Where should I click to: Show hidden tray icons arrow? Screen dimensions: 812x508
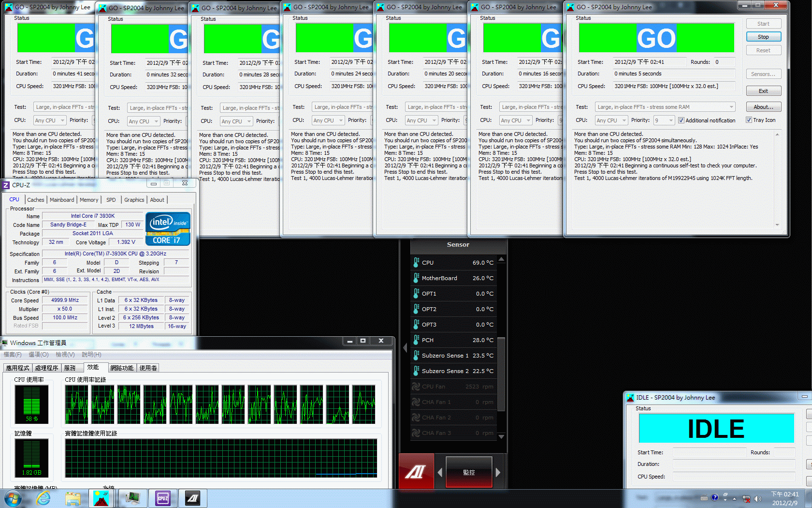coord(735,498)
